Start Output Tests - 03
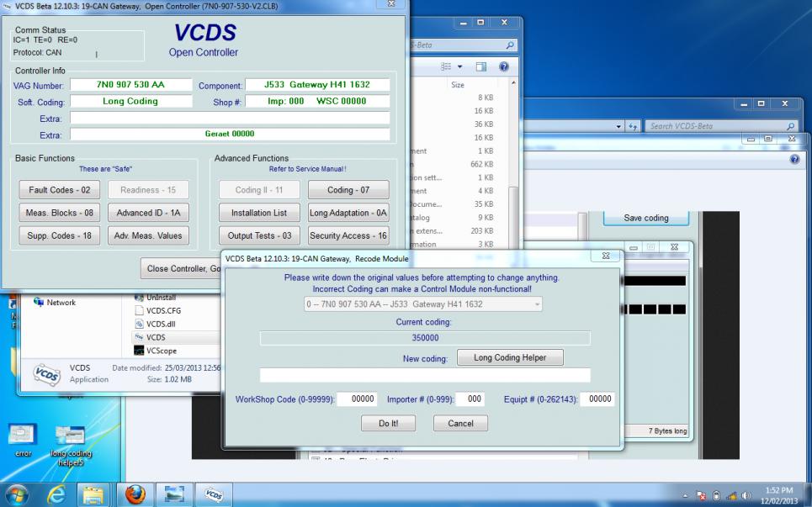The width and height of the screenshot is (812, 507). click(259, 235)
